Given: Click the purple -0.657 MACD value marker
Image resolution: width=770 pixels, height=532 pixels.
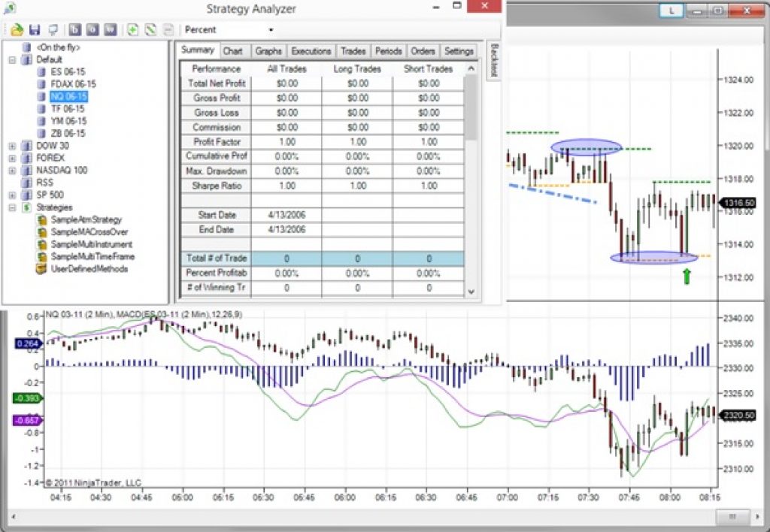Looking at the screenshot, I should (27, 421).
